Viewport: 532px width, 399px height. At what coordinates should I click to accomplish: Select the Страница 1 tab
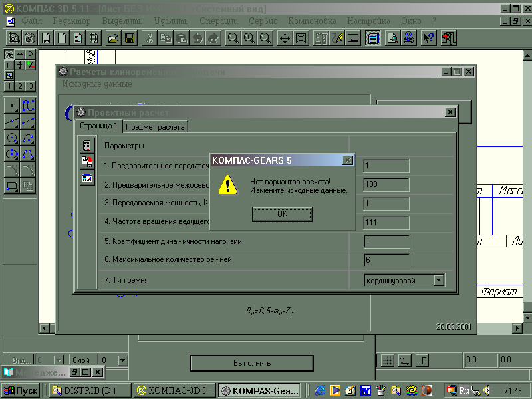click(98, 126)
